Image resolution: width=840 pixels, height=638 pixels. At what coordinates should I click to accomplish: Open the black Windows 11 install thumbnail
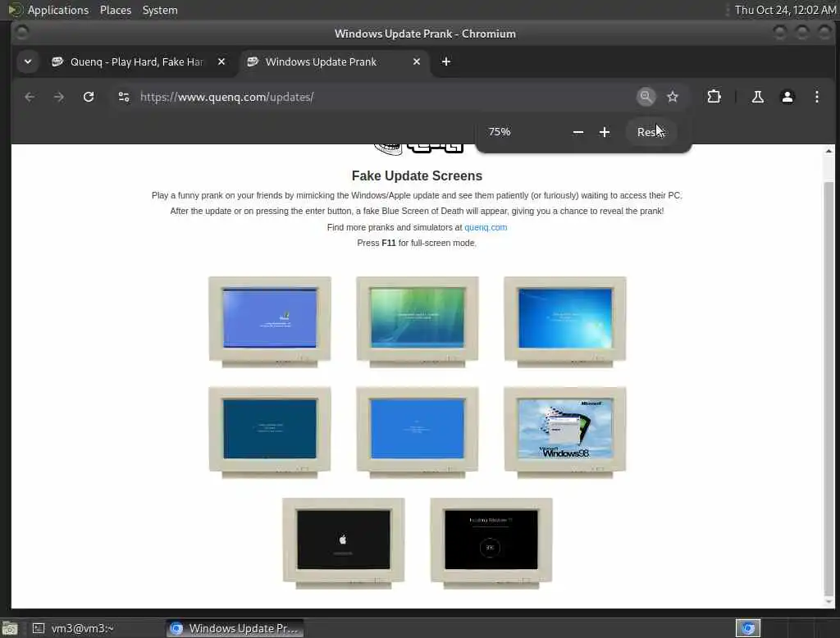coord(491,543)
